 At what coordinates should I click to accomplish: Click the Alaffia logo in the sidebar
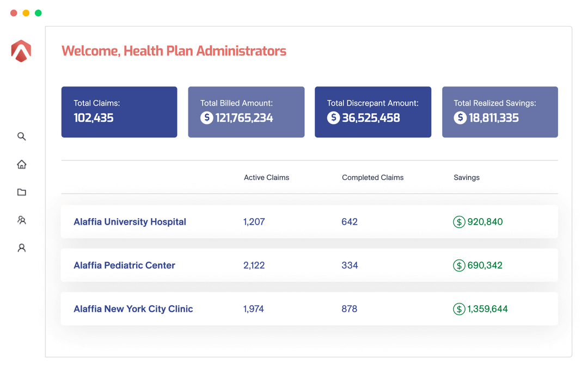(x=21, y=51)
